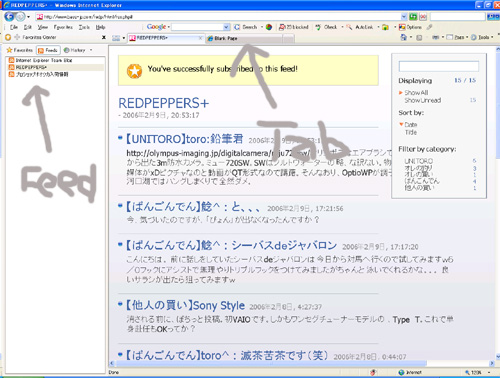The height and width of the screenshot is (378, 500).
Task: Open the Page menu in command bar
Action: (x=457, y=37)
